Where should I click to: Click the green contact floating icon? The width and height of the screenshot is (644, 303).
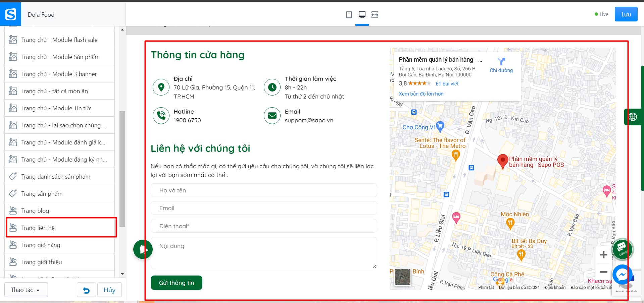click(622, 249)
